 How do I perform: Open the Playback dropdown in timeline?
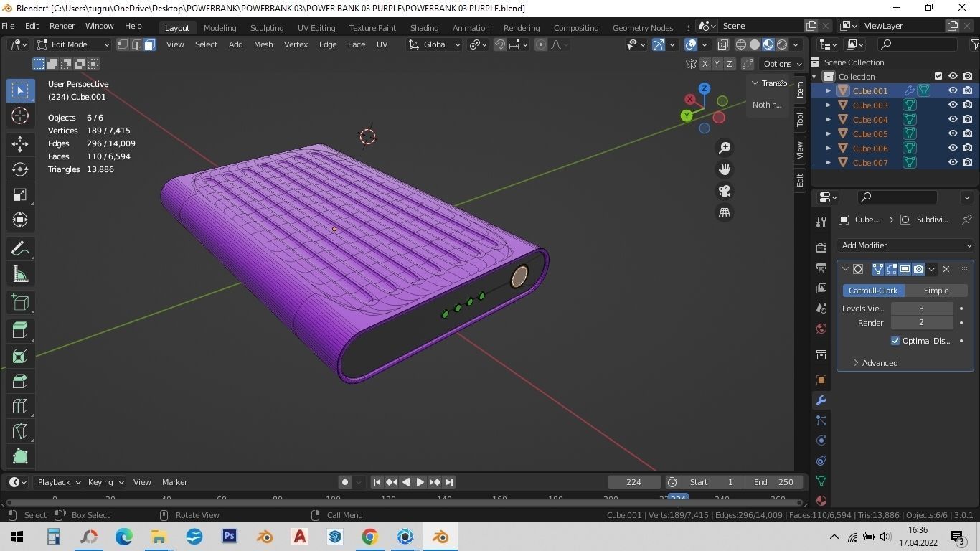[x=59, y=482]
